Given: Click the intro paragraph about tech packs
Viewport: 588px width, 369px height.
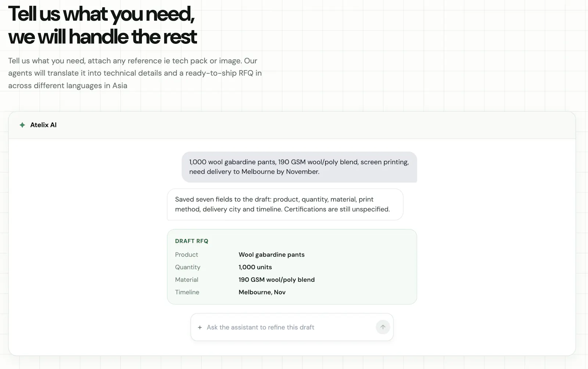Looking at the screenshot, I should click(x=135, y=73).
